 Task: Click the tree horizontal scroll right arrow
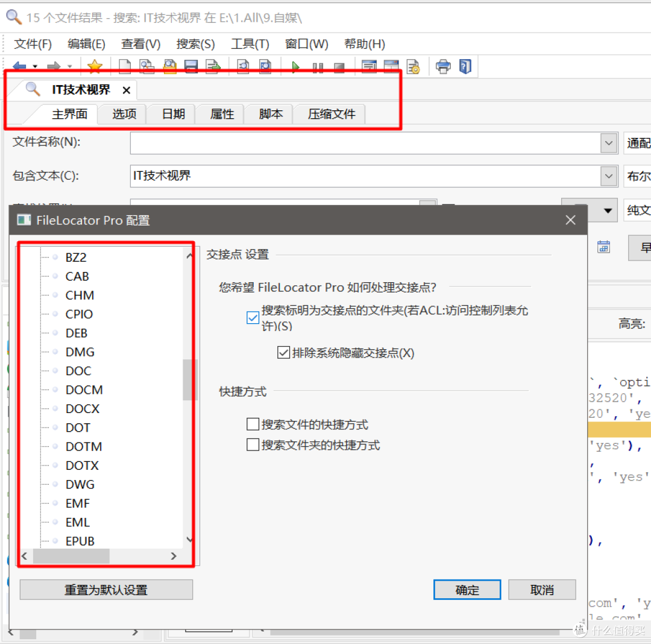tap(174, 556)
